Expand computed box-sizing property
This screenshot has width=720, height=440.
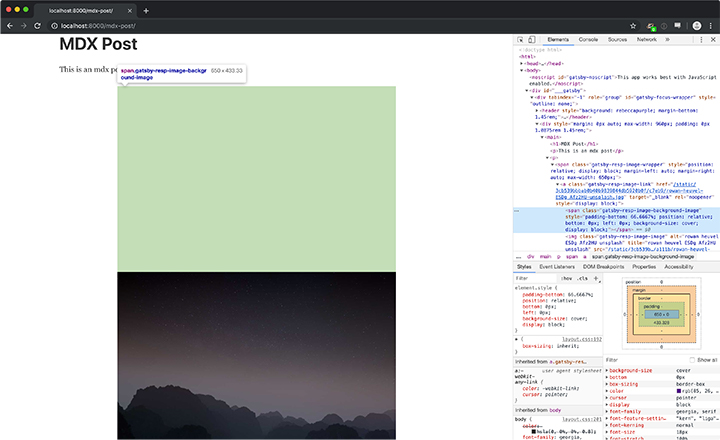pyautogui.click(x=607, y=384)
